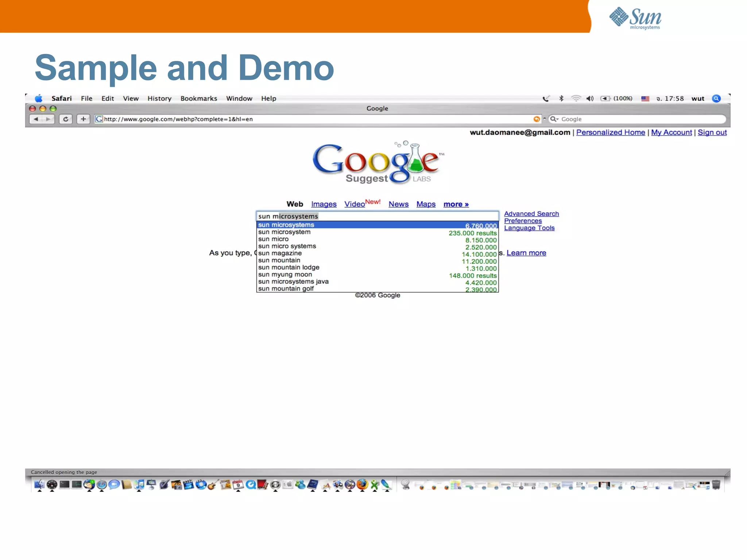Launch iMovie clapperboard icon in dock
Viewport: 747px width, 560px height.
click(x=189, y=484)
